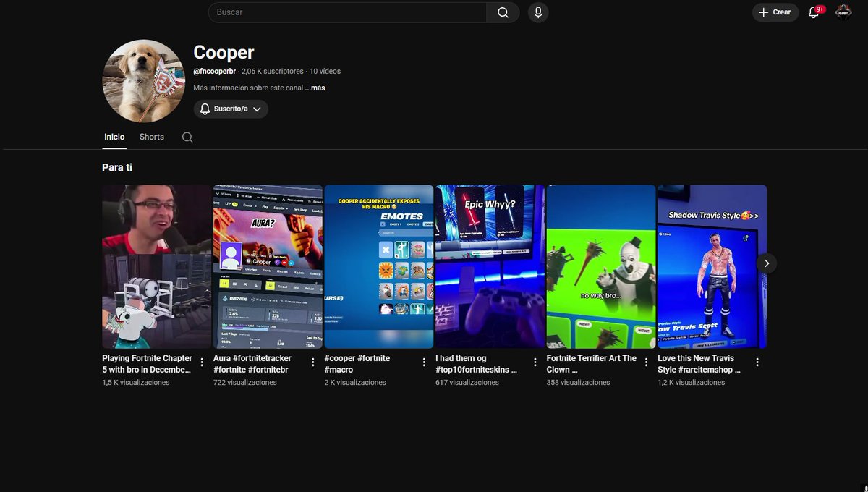The height and width of the screenshot is (492, 868).
Task: Click the 'Cooper' channel name heading
Action: tap(224, 52)
